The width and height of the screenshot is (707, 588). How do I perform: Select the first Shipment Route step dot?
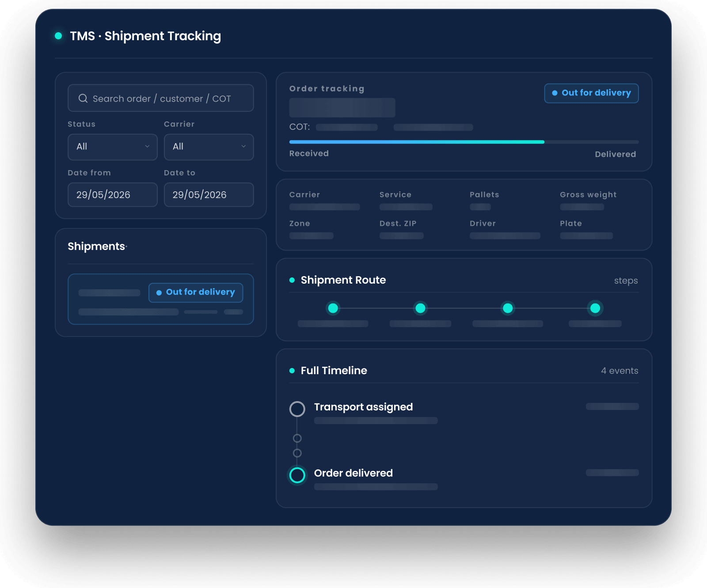333,308
